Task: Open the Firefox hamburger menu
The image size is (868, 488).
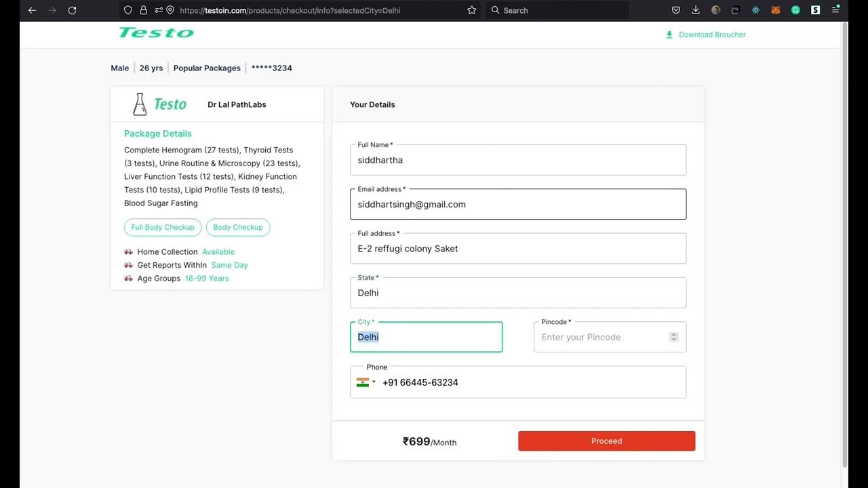Action: pyautogui.click(x=835, y=10)
